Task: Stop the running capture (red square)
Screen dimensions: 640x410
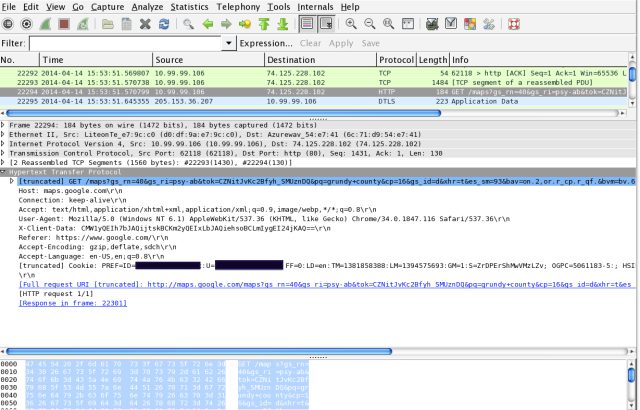Action: point(64,24)
